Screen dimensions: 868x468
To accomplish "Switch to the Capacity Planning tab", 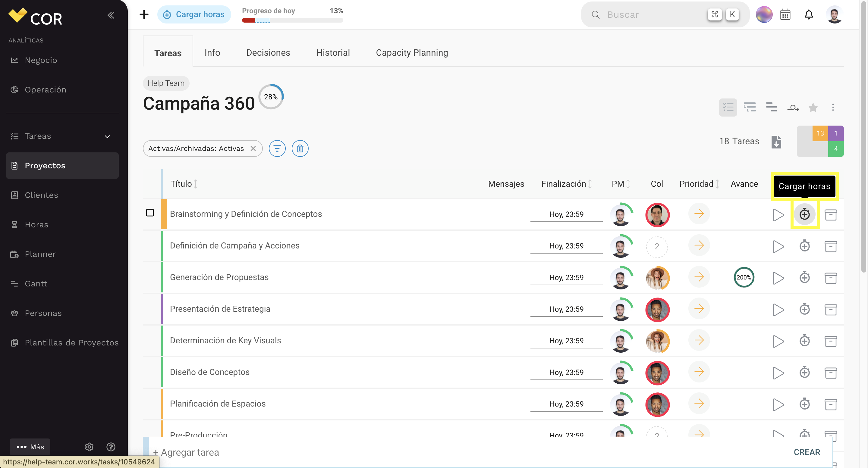I will click(x=412, y=52).
